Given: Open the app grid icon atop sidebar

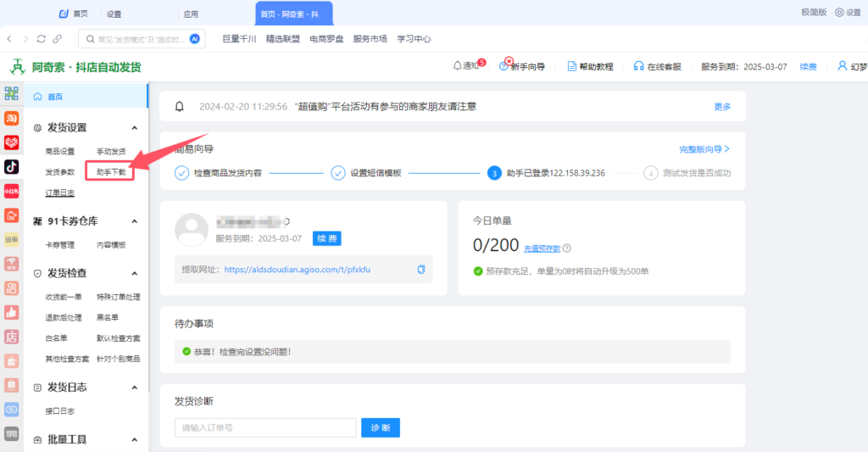Looking at the screenshot, I should [11, 93].
